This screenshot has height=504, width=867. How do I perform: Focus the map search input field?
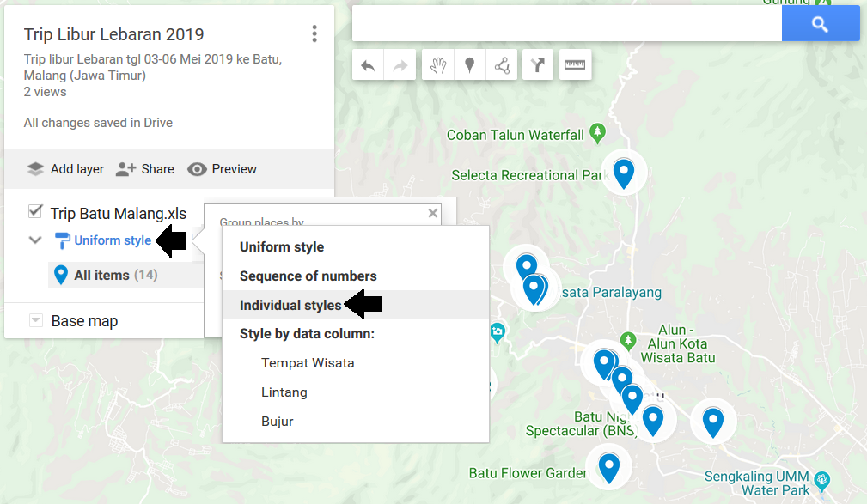(x=567, y=24)
